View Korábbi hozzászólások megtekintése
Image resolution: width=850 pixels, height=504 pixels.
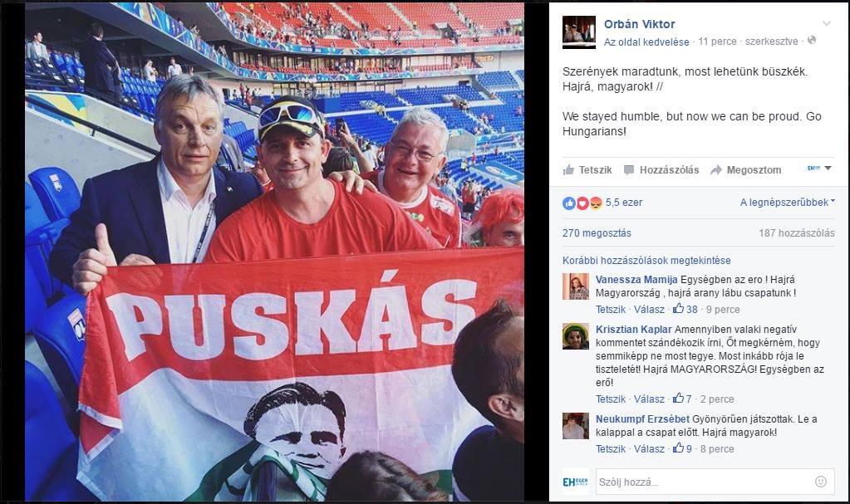646,260
